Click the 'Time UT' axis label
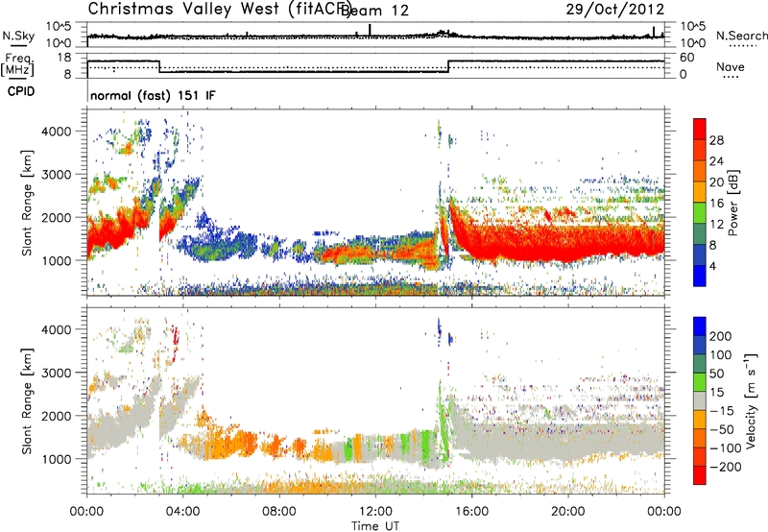The width and height of the screenshot is (768, 532). point(375,526)
